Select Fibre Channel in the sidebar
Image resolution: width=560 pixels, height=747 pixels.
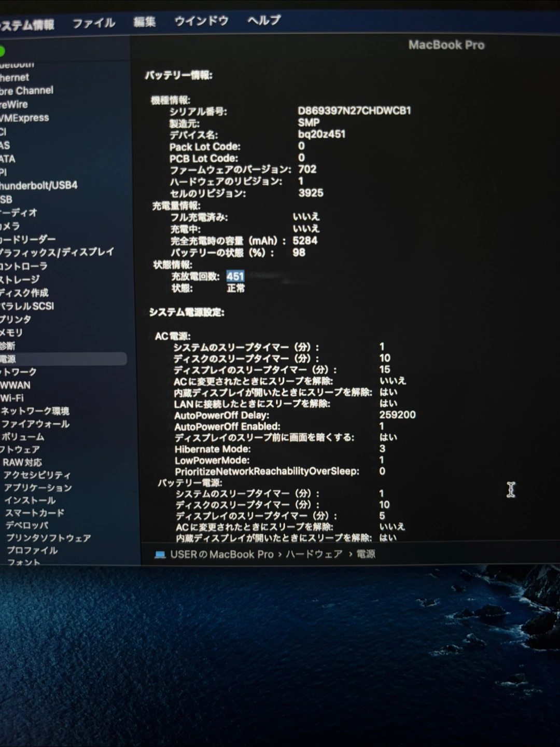coord(27,90)
